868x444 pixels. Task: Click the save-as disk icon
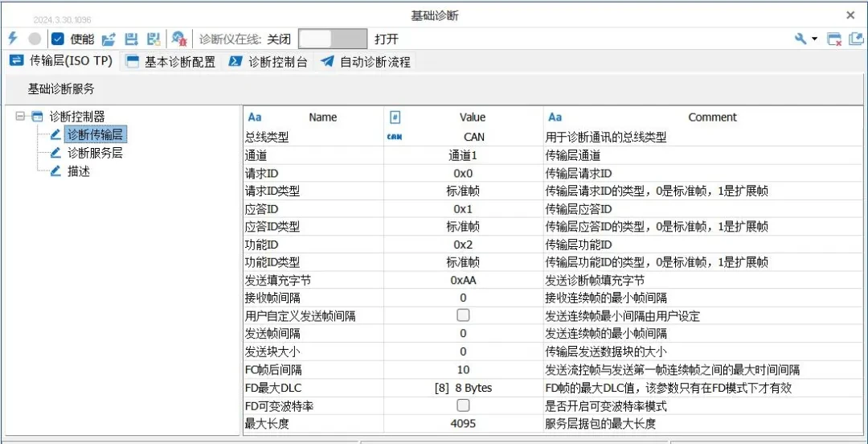pyautogui.click(x=154, y=39)
